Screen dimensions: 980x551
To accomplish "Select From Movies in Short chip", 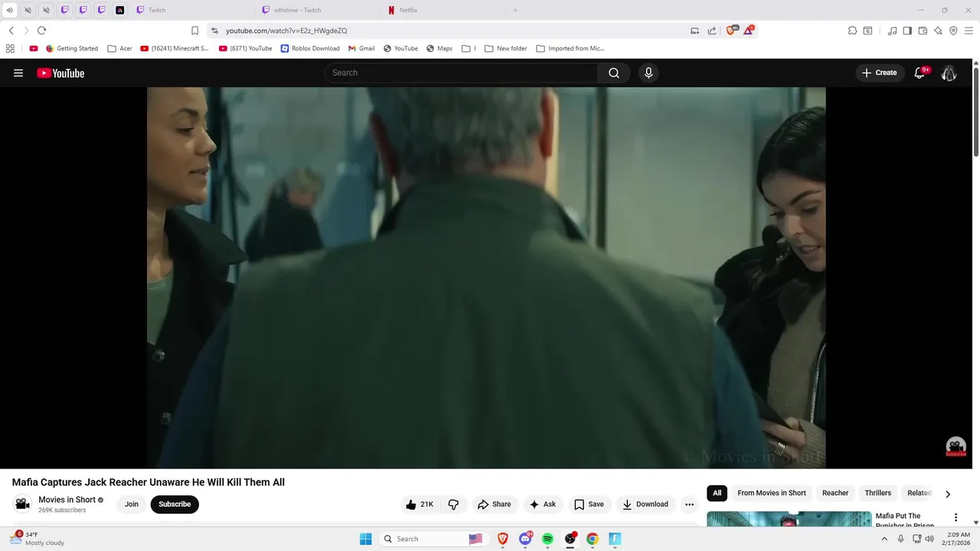I will (771, 493).
